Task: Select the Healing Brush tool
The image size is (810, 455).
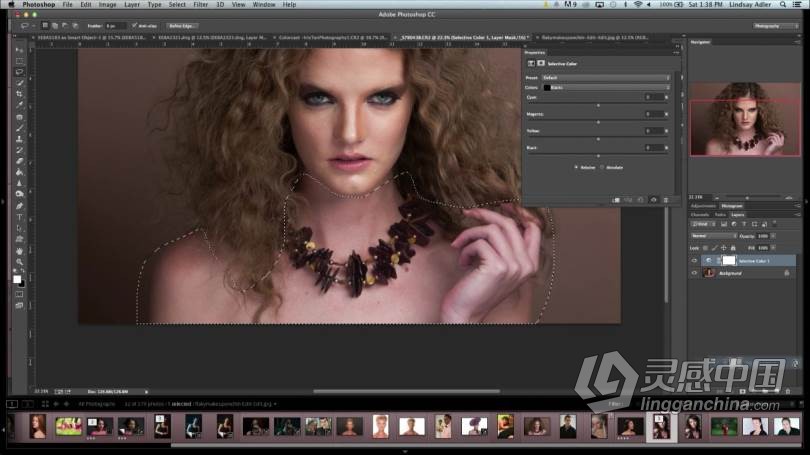Action: pyautogui.click(x=19, y=117)
